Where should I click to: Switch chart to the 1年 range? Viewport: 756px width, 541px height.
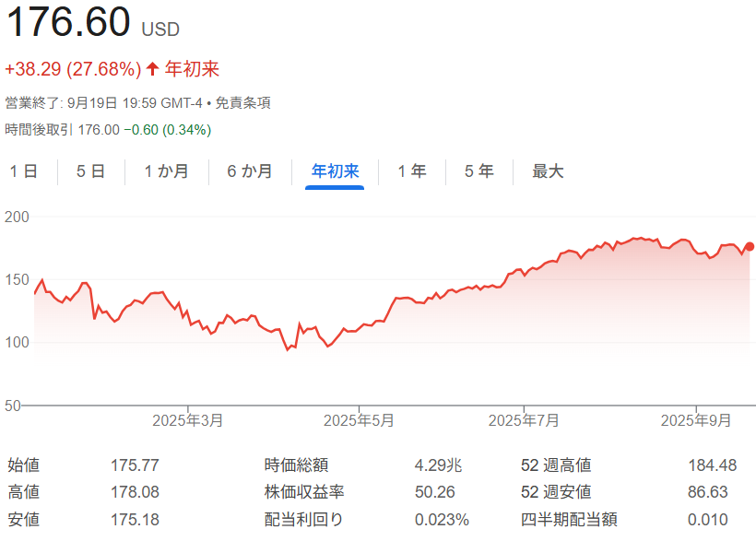(412, 171)
